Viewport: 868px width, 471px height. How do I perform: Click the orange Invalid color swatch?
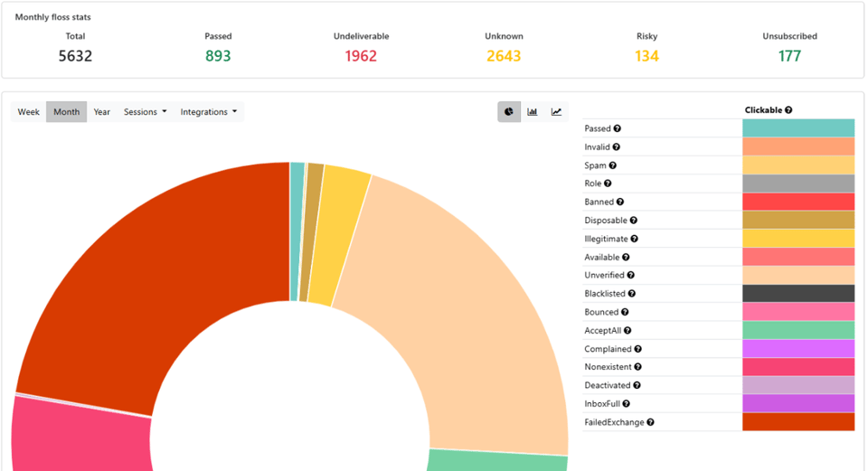(x=798, y=146)
